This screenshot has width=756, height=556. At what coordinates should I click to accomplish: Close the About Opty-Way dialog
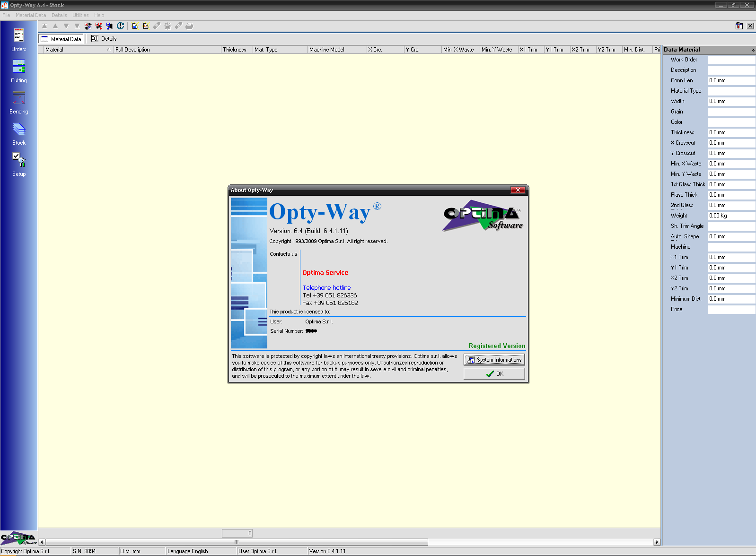click(x=518, y=190)
